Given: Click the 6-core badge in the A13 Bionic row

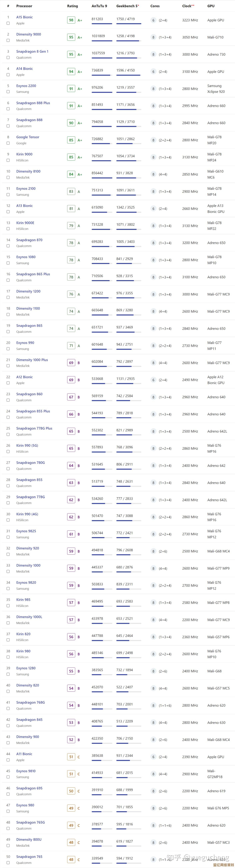Looking at the screenshot, I should (153, 209).
